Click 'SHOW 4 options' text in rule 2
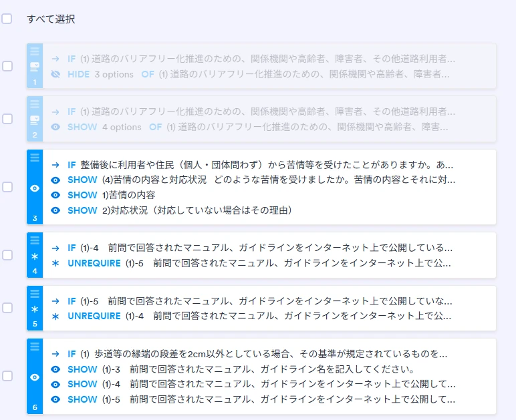This screenshot has width=516, height=420. (x=104, y=127)
